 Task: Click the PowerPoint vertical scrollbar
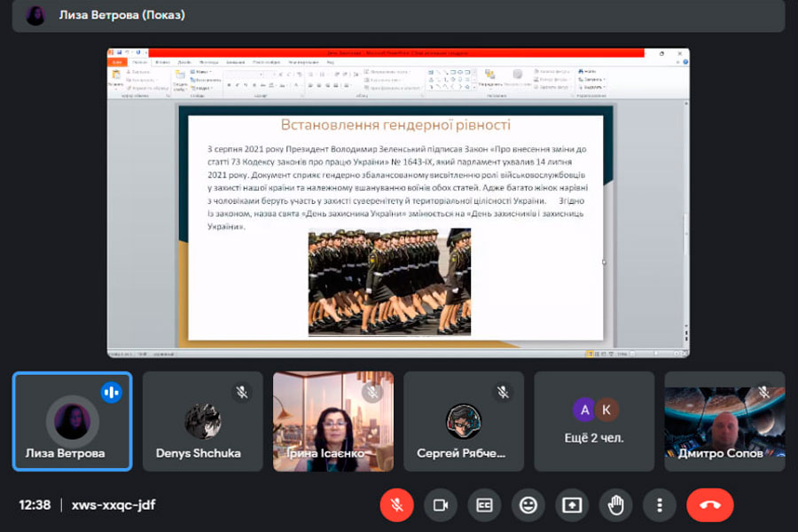685,222
